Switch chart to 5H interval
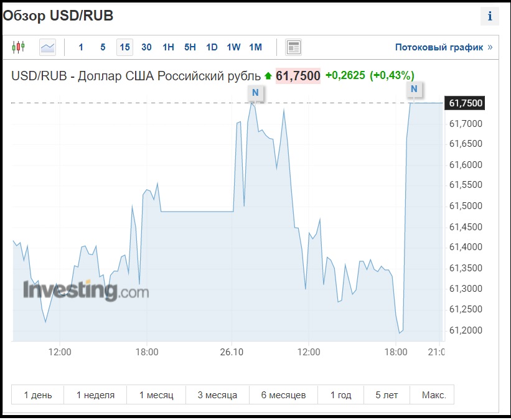511x420 pixels. [190, 47]
